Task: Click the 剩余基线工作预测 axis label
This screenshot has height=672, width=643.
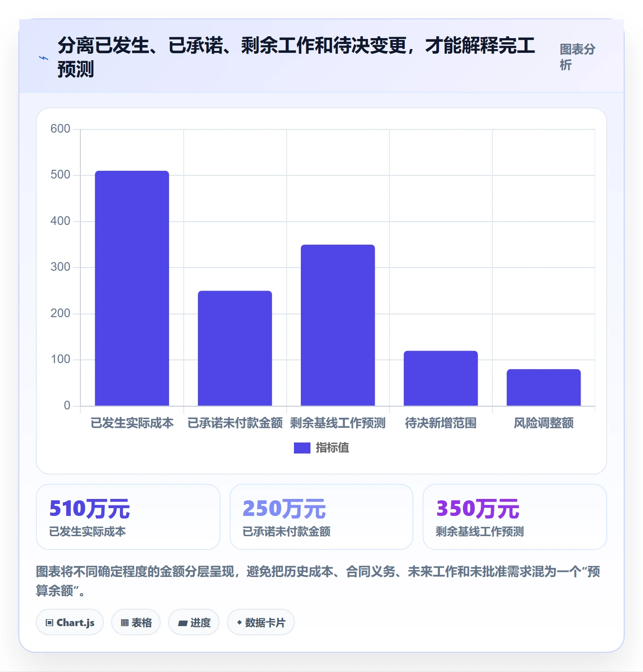Action: tap(338, 423)
